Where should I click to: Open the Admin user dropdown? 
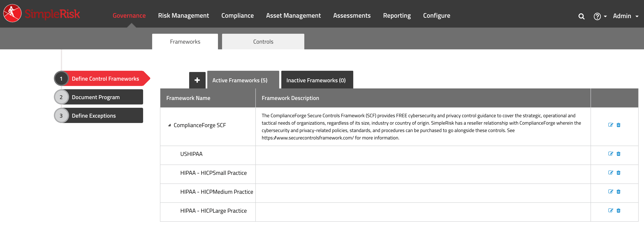tap(625, 16)
